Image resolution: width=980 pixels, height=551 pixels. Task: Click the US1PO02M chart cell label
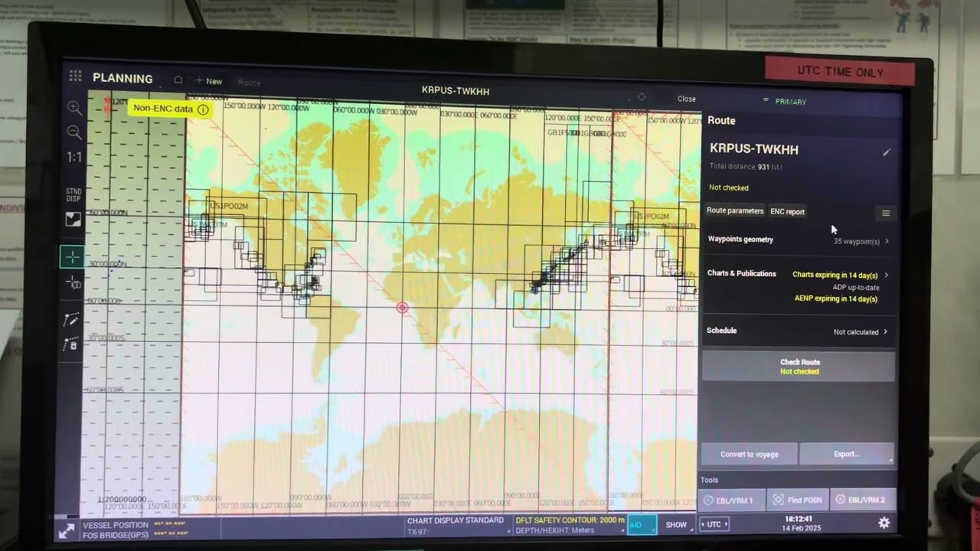click(229, 206)
